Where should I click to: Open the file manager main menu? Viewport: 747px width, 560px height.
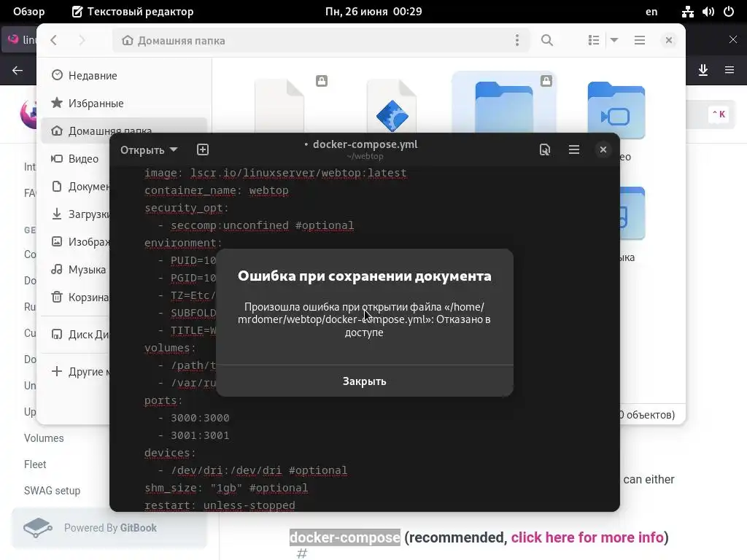coord(640,41)
